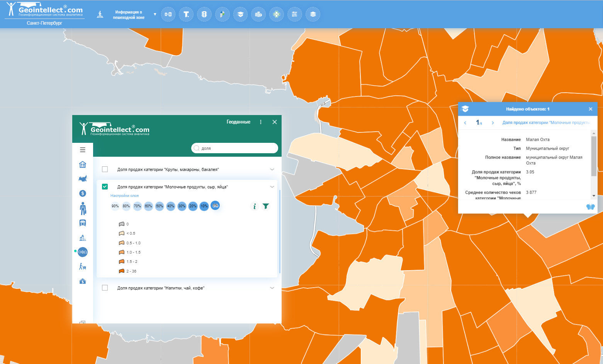Expand the 'Напитки, чай, кофе' layer row
Image resolution: width=603 pixels, height=364 pixels.
(272, 288)
